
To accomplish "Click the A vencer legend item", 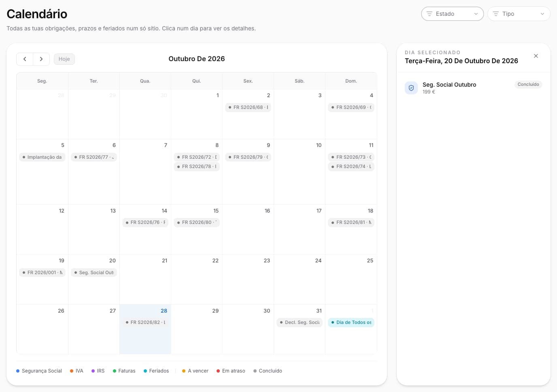I will (x=195, y=371).
